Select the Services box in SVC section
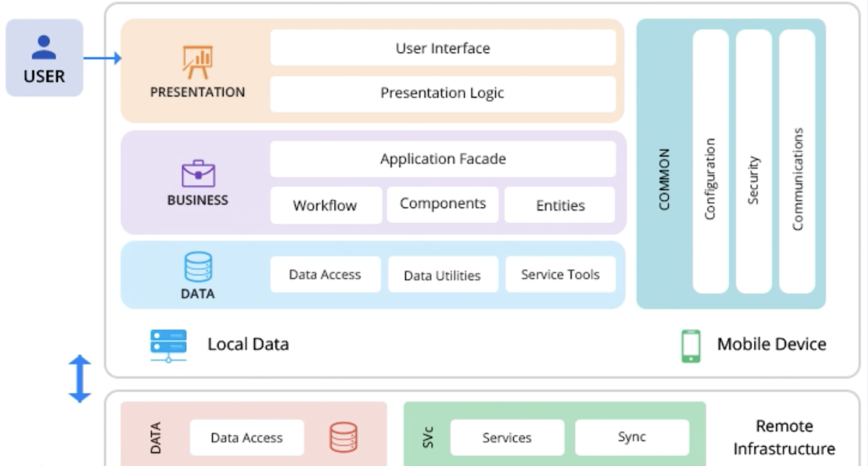Screen dimensions: 868x466 click(x=507, y=437)
